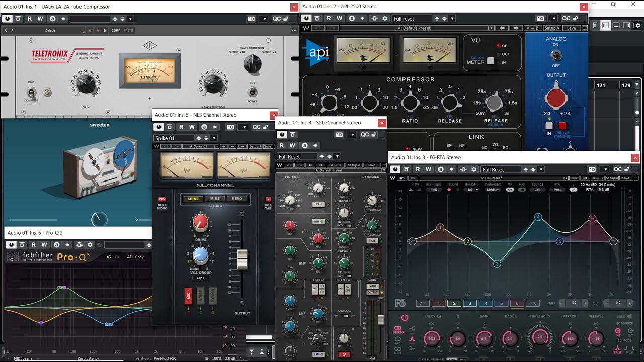Click the undo arrow in F6 Waves toolbar
This screenshot has height=362, width=644.
(401, 178)
